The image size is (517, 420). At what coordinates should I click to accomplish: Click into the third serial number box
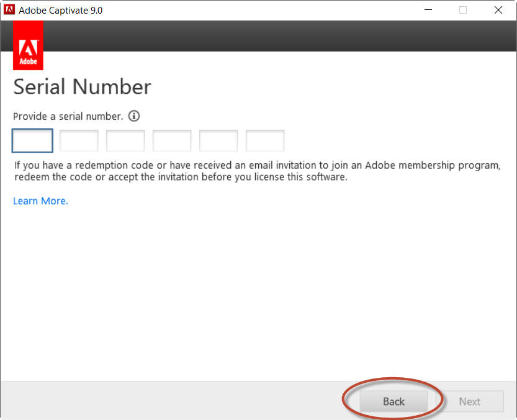click(x=125, y=141)
